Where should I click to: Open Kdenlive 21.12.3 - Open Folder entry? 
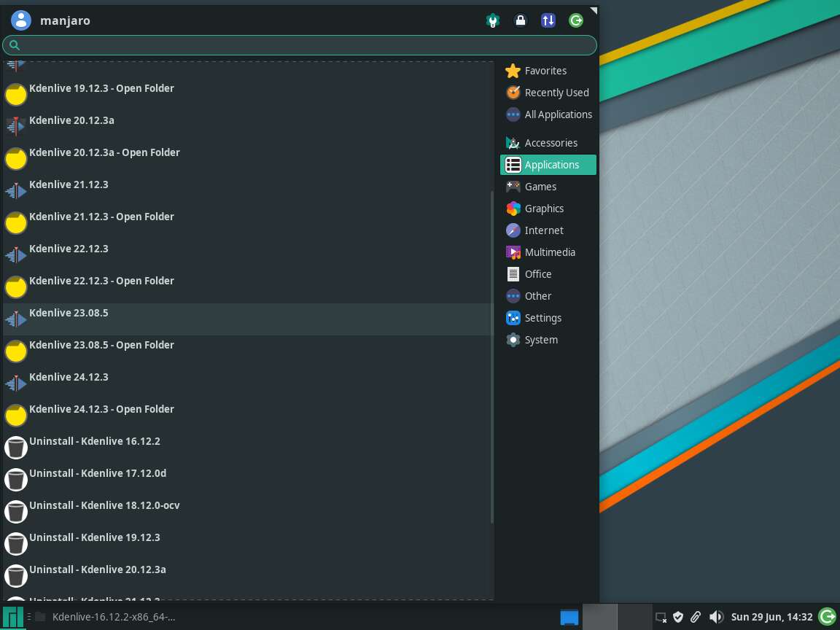pyautogui.click(x=248, y=223)
